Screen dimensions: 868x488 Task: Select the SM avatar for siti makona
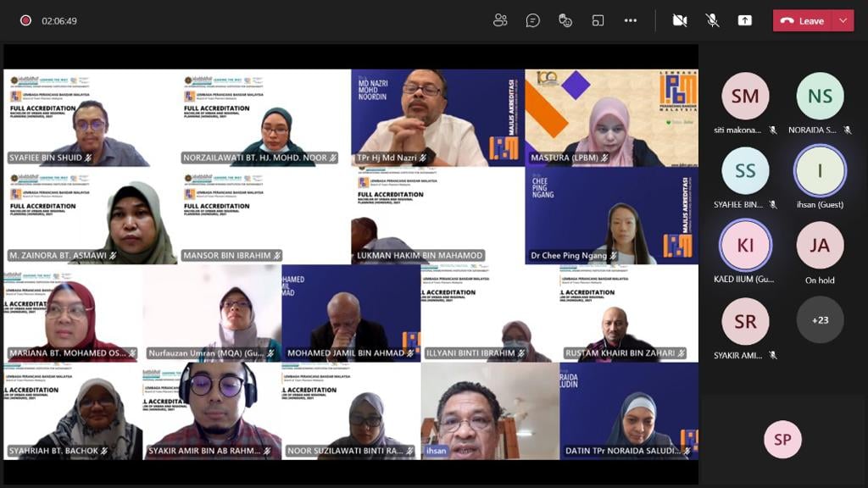(x=745, y=97)
